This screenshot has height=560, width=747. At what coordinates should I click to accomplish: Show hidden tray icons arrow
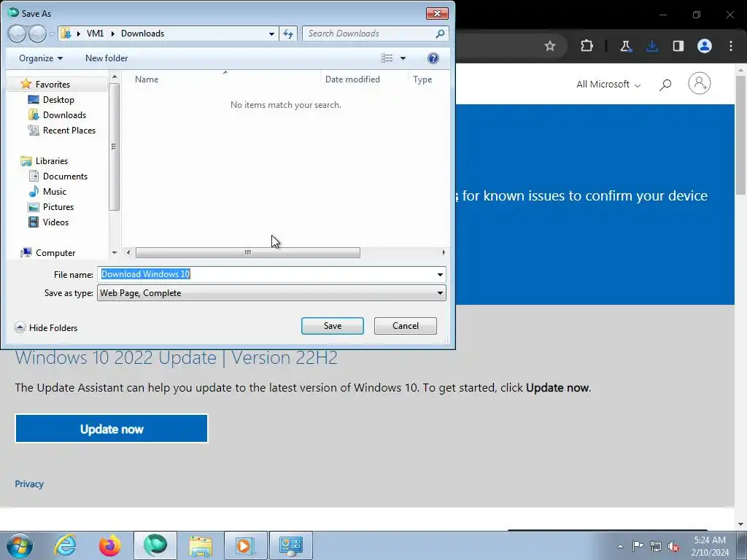pyautogui.click(x=620, y=546)
